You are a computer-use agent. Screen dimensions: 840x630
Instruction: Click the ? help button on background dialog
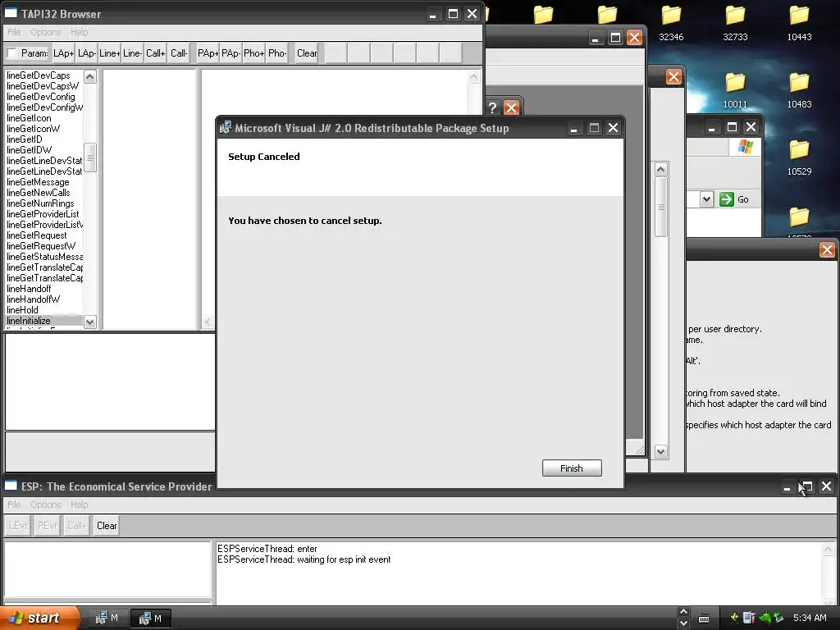[x=492, y=107]
